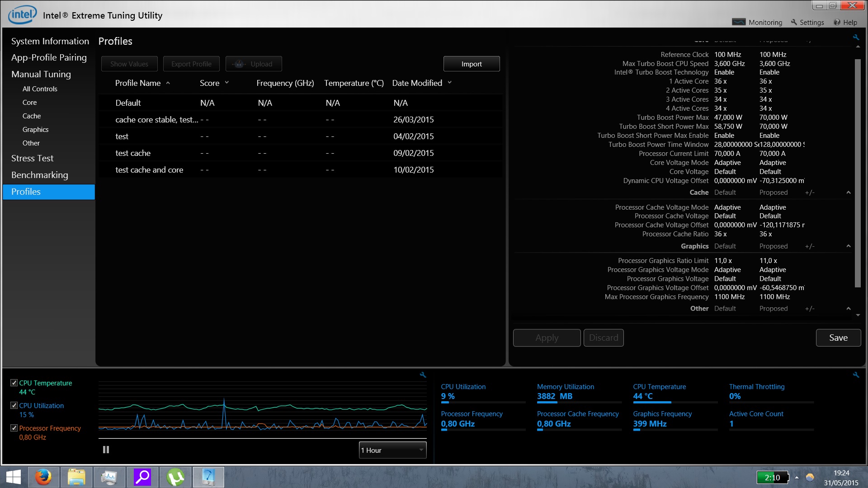
Task: Click the details panel vertical scrollbar
Action: tap(858, 173)
